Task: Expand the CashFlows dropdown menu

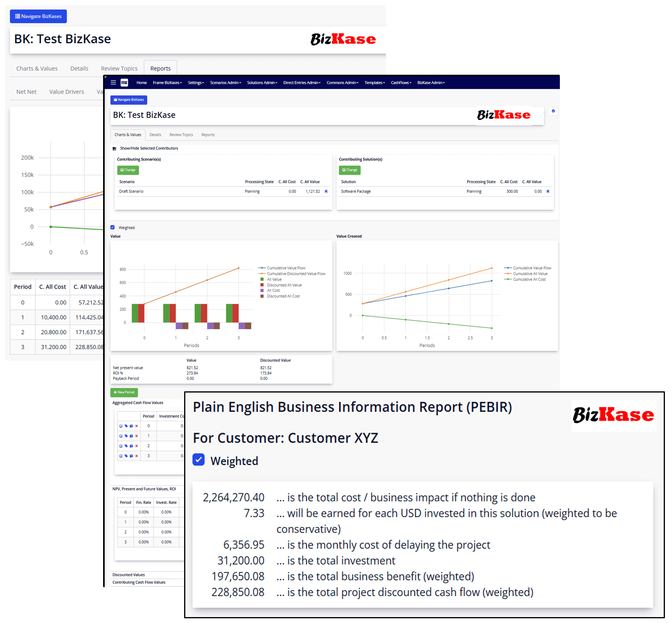Action: click(x=401, y=83)
